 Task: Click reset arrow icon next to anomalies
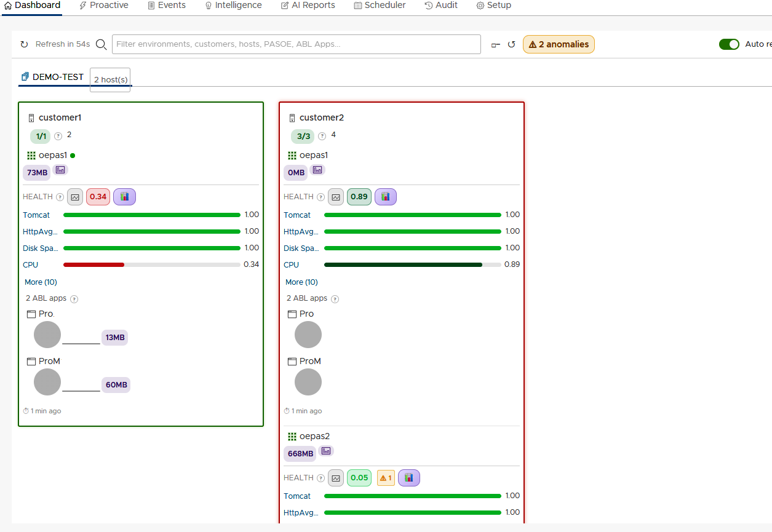point(511,44)
